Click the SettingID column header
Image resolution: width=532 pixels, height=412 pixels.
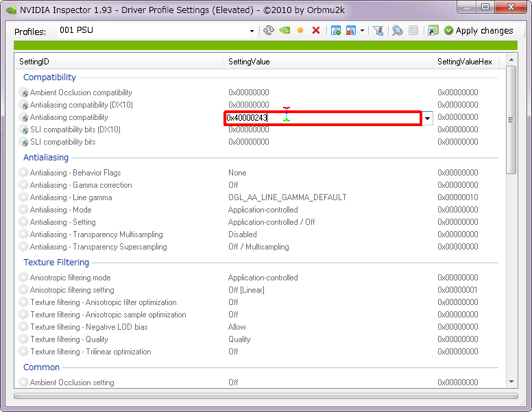pos(119,62)
